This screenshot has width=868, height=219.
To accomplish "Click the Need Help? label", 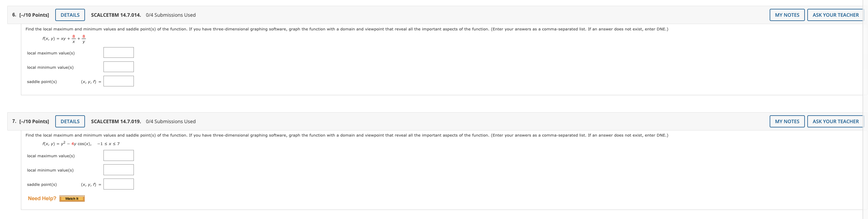I will coord(42,198).
